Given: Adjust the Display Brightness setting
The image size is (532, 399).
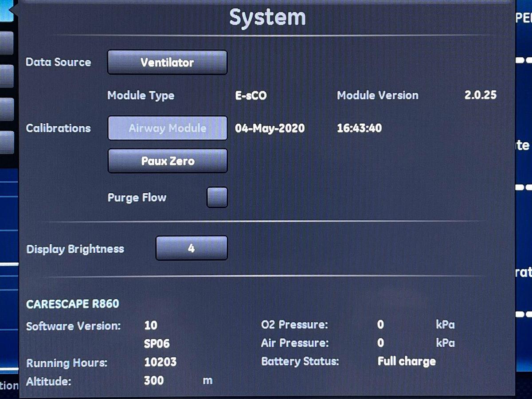Looking at the screenshot, I should (191, 248).
